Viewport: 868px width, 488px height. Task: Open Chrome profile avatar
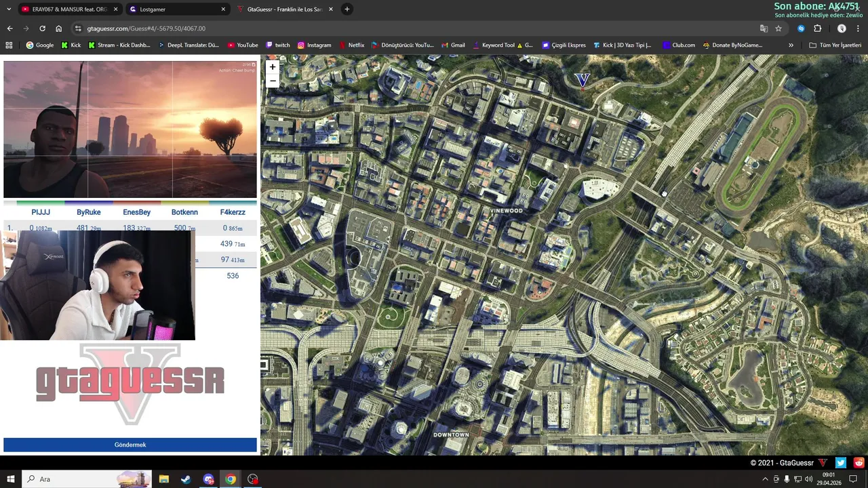(842, 28)
